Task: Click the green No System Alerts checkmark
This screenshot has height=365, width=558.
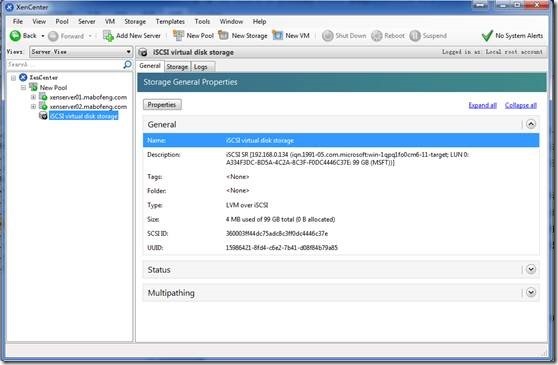Action: [487, 36]
